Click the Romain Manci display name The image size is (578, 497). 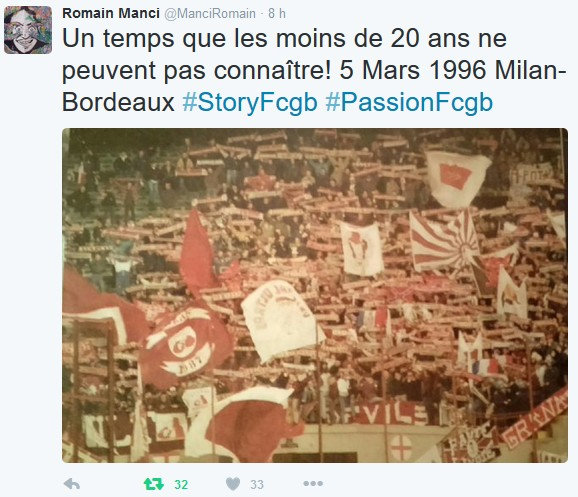(111, 13)
